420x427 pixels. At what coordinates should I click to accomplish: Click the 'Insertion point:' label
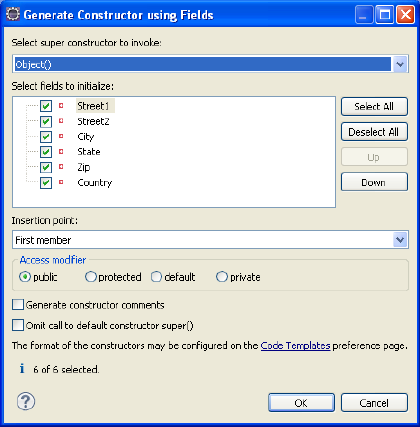coord(45,220)
